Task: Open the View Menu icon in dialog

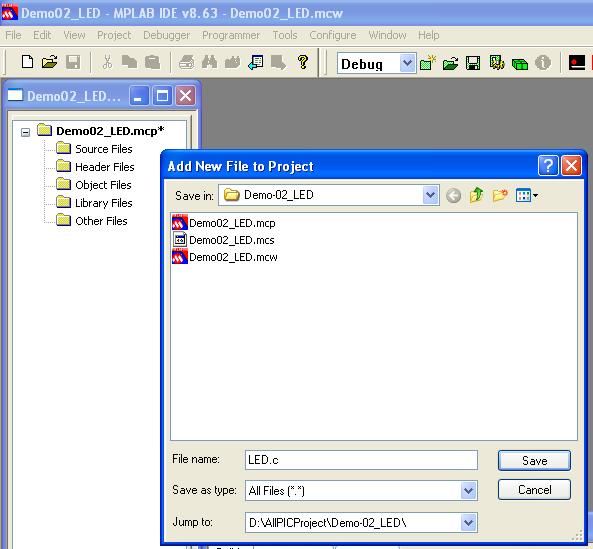Action: tap(526, 195)
